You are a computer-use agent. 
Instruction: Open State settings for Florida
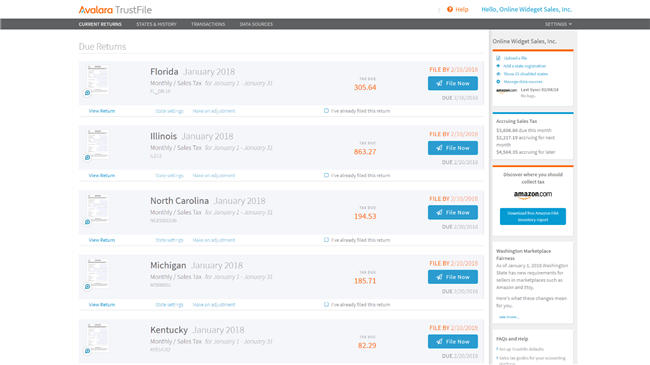(x=169, y=111)
